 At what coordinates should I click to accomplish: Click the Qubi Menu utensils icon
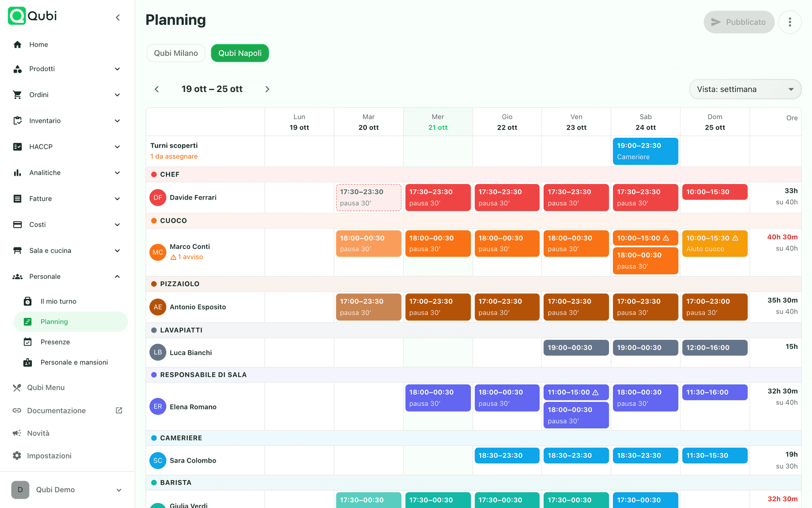pos(17,388)
